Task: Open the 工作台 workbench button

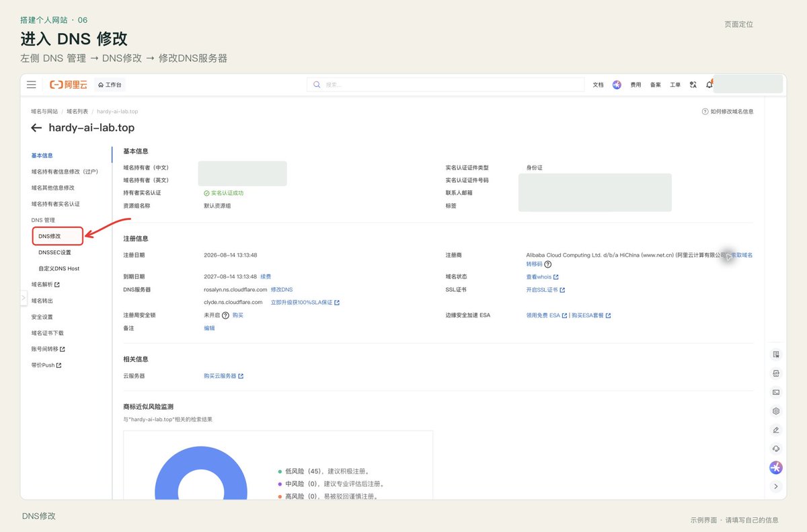Action: [x=111, y=85]
